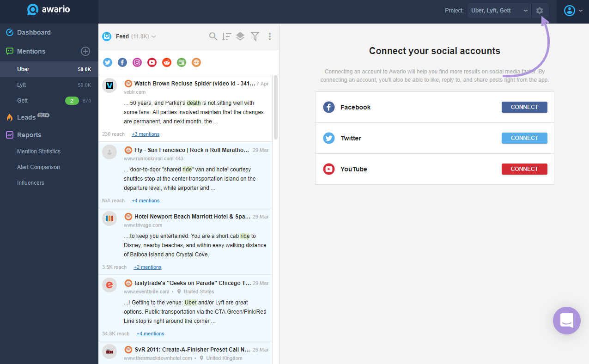Open Mention Statistics report

pyautogui.click(x=39, y=152)
